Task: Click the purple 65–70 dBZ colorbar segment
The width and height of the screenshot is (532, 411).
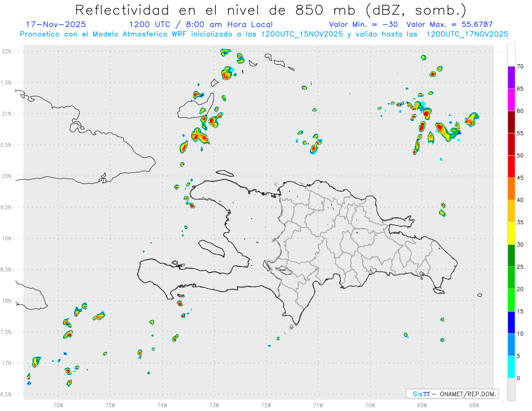Action: (x=511, y=78)
